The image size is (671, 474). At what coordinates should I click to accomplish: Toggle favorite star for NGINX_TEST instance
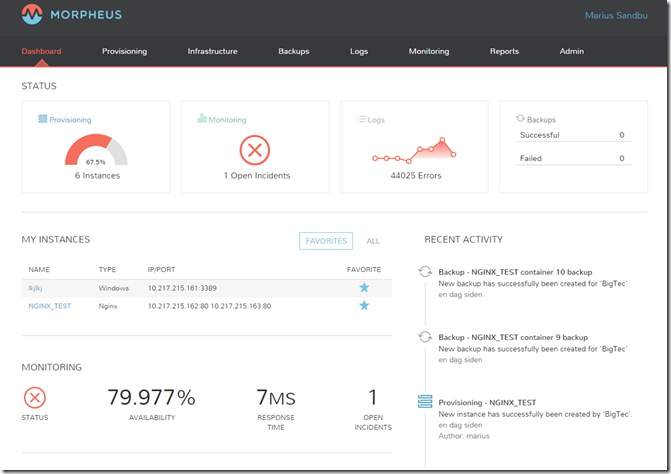tap(364, 306)
